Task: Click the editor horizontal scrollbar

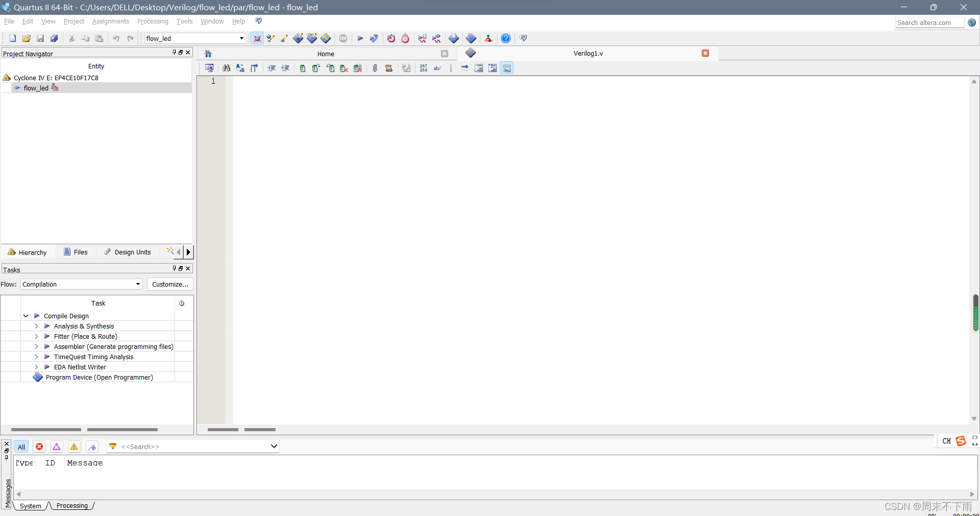Action: [x=241, y=430]
